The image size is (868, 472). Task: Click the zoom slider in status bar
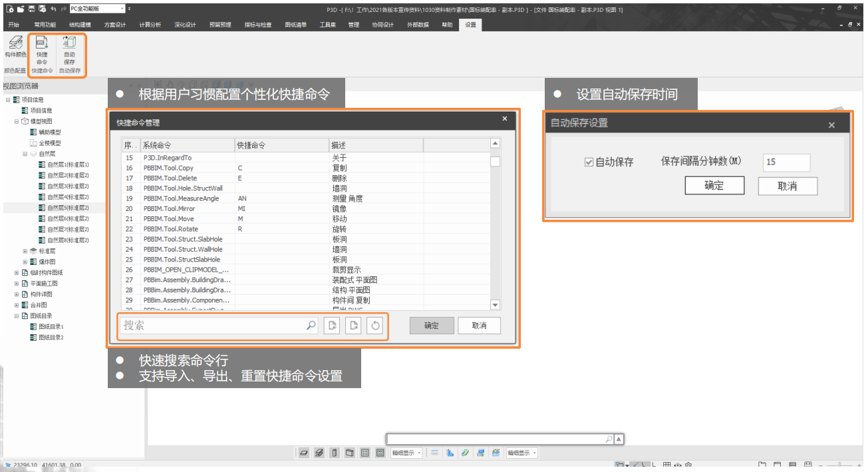point(839,465)
